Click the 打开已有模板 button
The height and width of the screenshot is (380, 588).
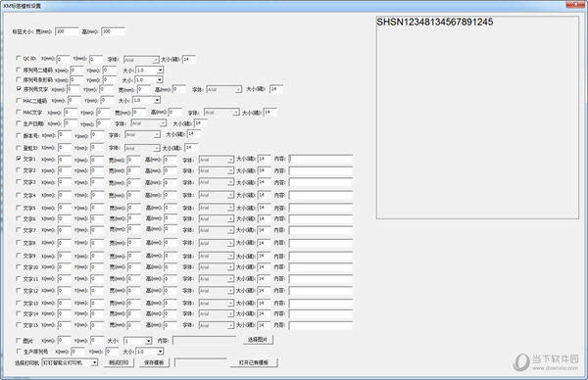coord(254,362)
